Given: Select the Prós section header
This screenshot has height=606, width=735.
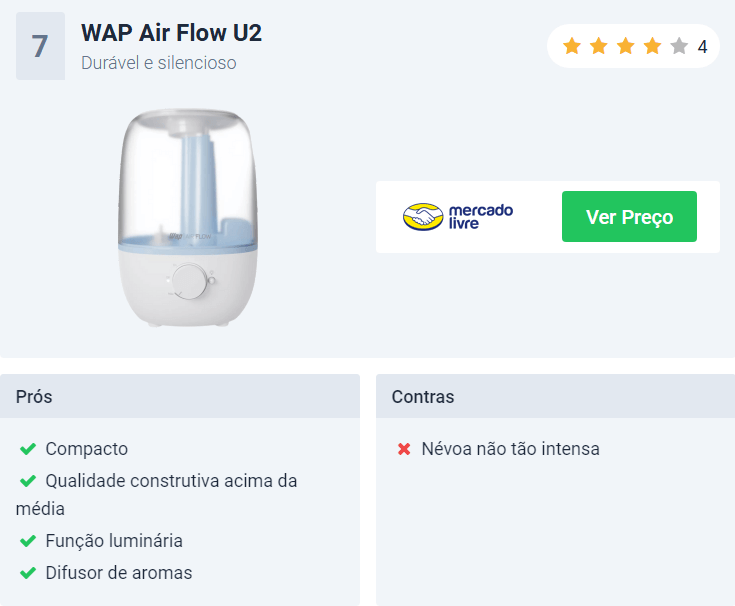Looking at the screenshot, I should coord(180,396).
